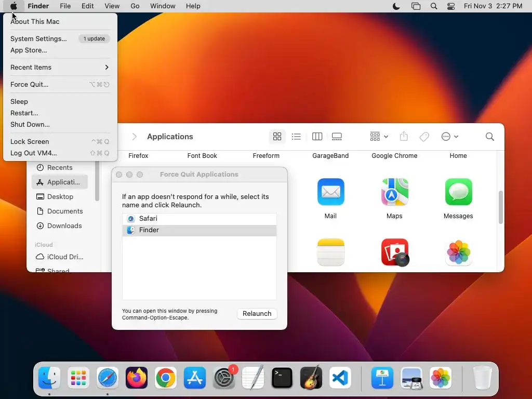
Task: Select Force Quit menu entry
Action: click(x=60, y=85)
